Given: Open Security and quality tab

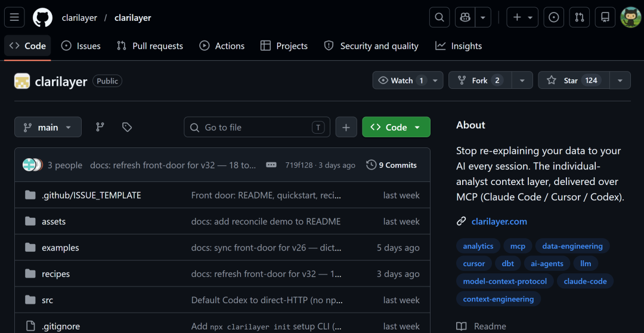Looking at the screenshot, I should point(371,45).
